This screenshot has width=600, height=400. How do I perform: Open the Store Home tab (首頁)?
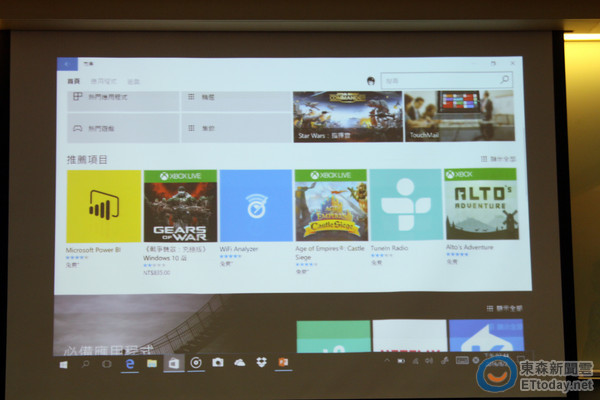coord(73,81)
